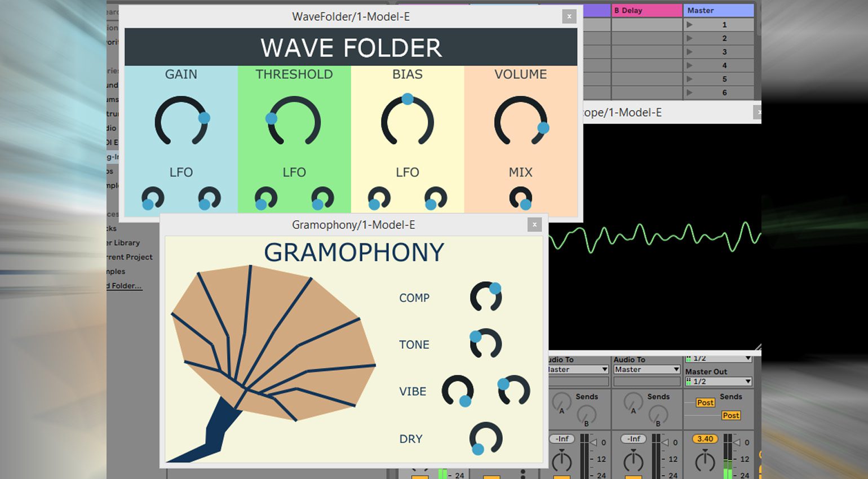Click B Delay clip slot in scene 3 row
The image size is (868, 479).
coord(646,51)
